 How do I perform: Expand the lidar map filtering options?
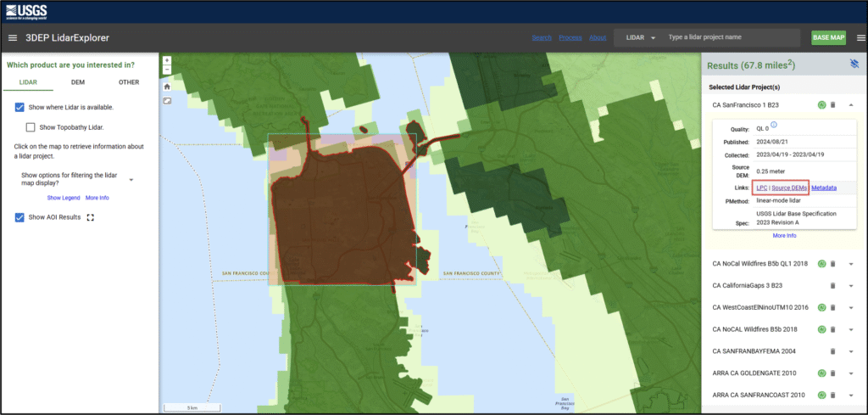(131, 180)
